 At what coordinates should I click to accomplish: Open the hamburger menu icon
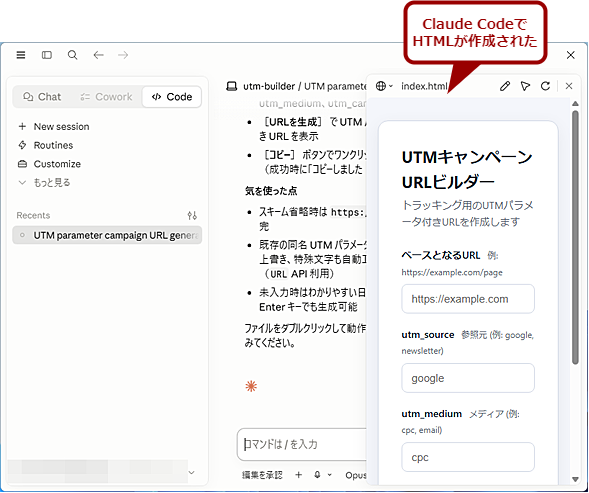point(21,55)
